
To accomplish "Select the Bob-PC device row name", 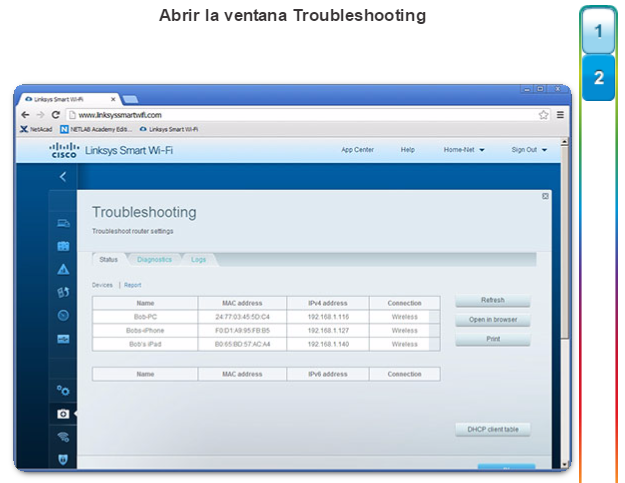I will coord(145,317).
